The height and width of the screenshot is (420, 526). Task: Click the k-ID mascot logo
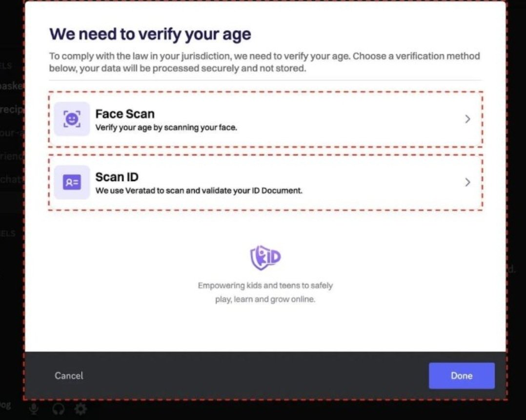[265, 256]
